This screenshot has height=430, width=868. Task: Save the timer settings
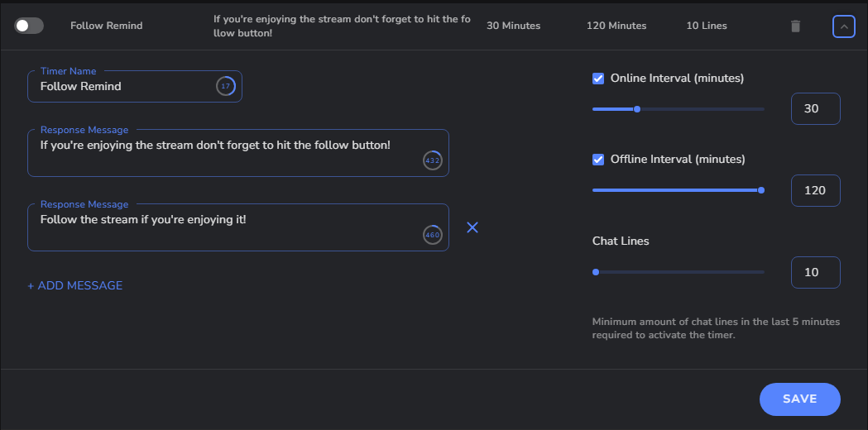point(800,399)
